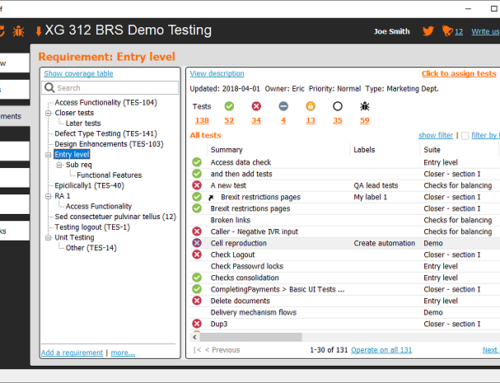Image resolution: width=500 pixels, height=383 pixels.
Task: Click failed icon of Delete documents row
Action: pos(197,300)
